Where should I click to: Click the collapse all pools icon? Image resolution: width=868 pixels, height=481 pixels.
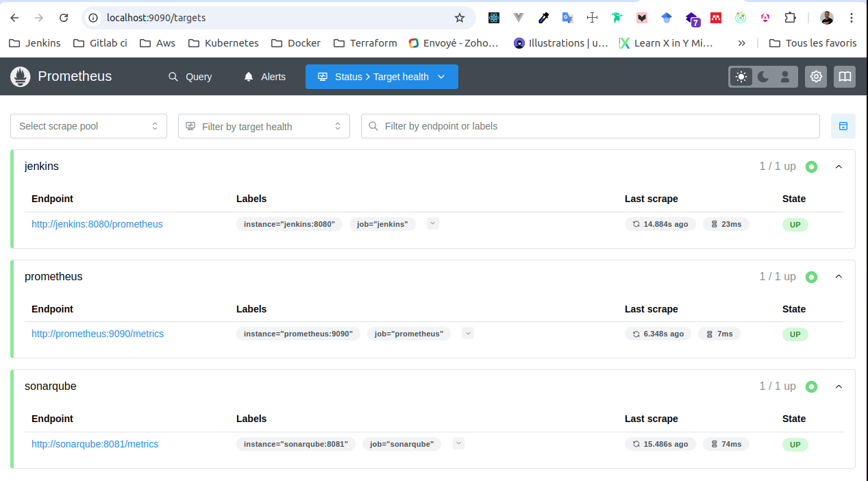click(843, 126)
